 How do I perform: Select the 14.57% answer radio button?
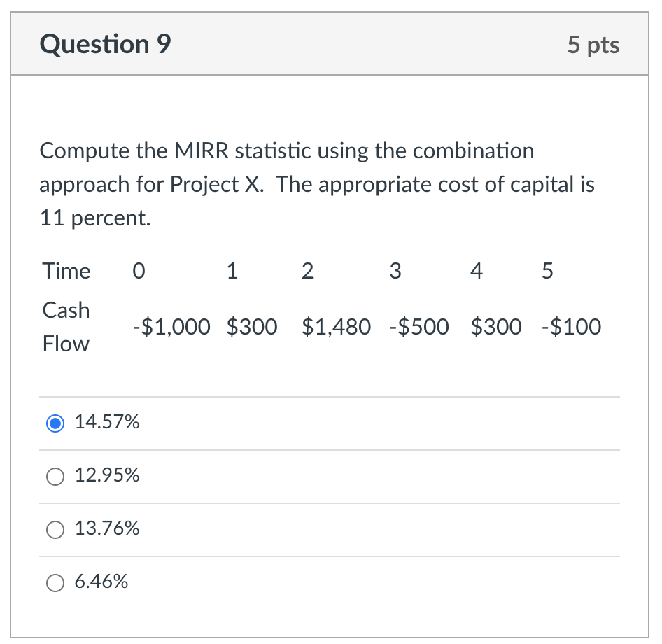click(55, 423)
